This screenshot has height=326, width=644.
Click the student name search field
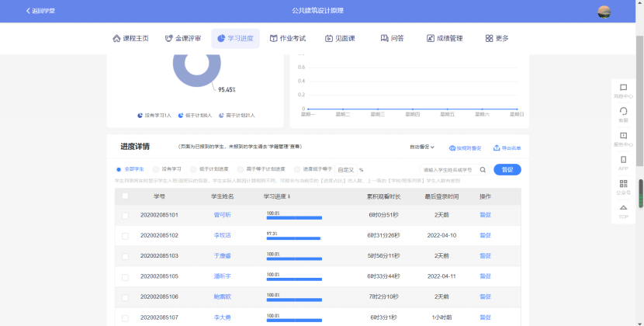[448, 169]
